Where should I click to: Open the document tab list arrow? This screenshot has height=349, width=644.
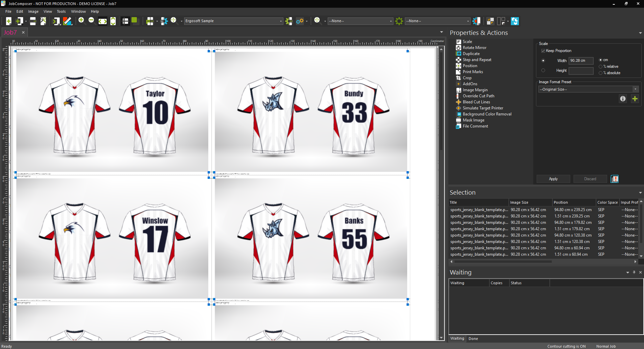pyautogui.click(x=441, y=32)
